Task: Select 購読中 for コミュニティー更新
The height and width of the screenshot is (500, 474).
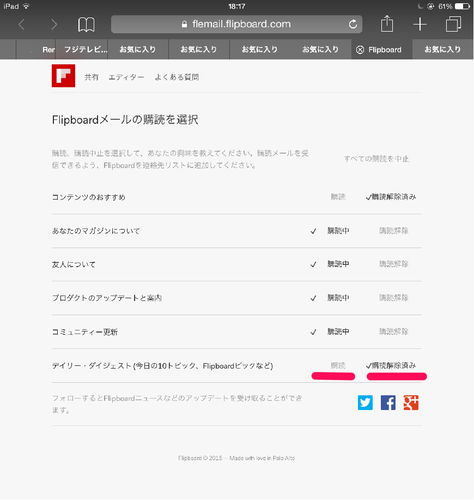Action: [x=338, y=332]
